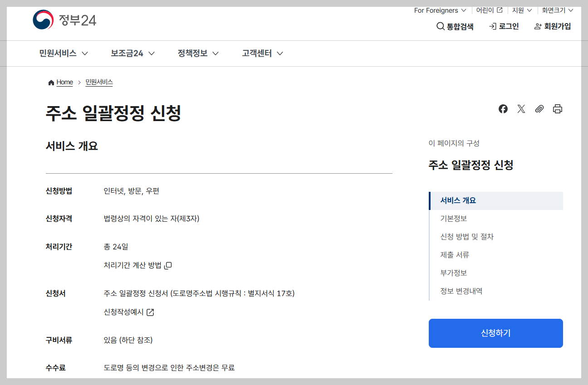
Task: Open 통합검색 search
Action: coord(455,26)
